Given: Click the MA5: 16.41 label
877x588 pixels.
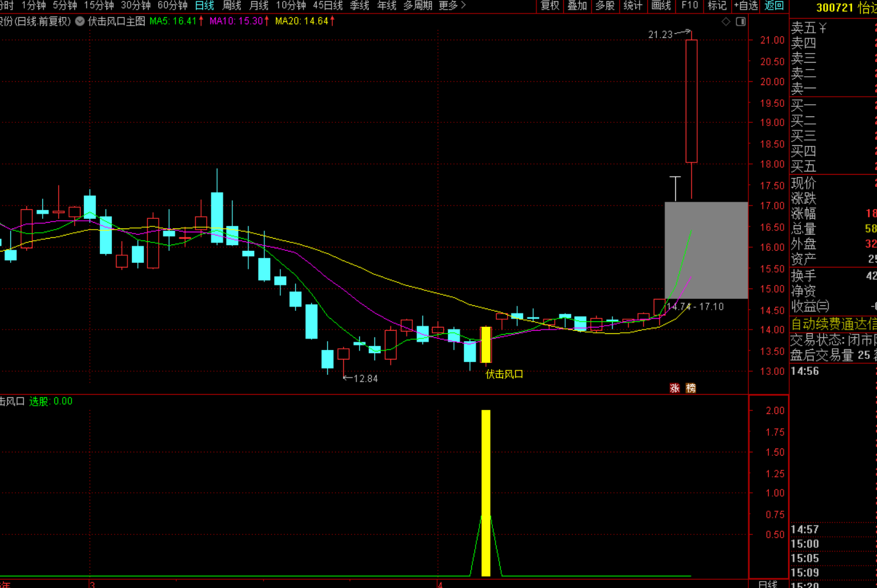Looking at the screenshot, I should (x=173, y=21).
